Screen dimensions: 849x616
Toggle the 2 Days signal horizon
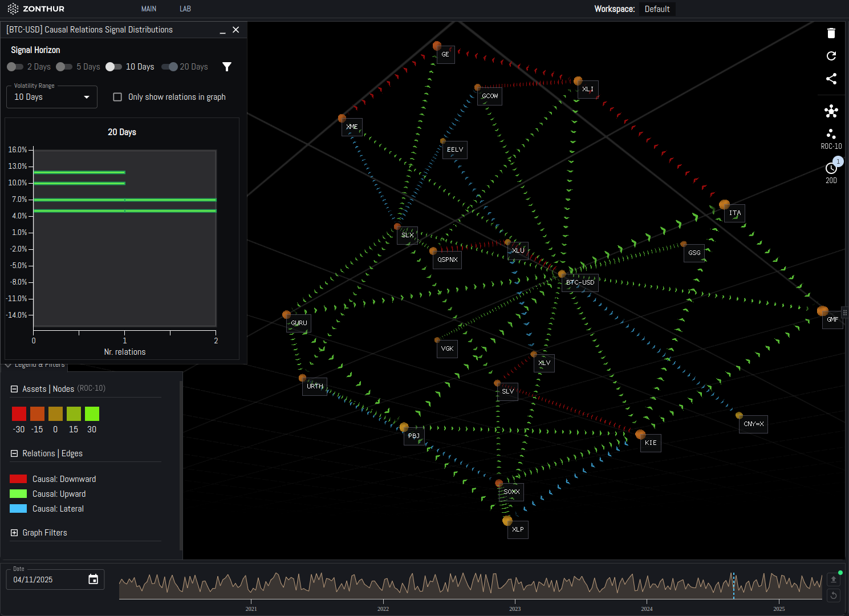click(x=15, y=67)
